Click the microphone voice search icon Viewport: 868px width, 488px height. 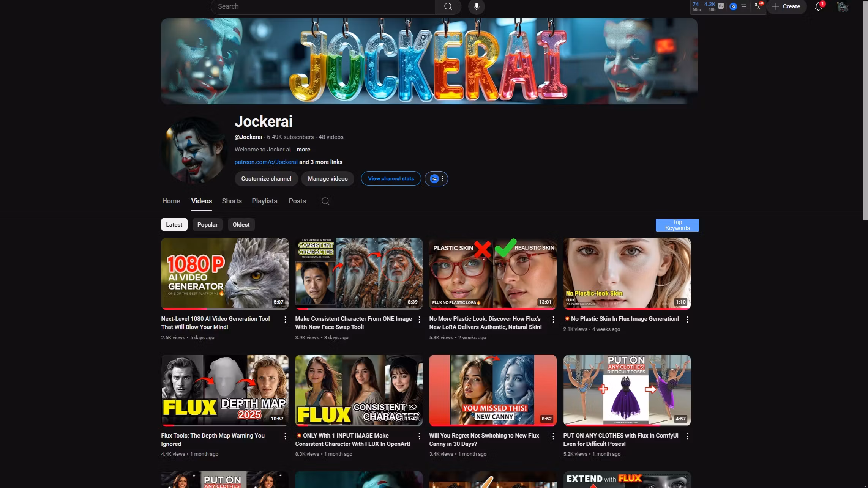(476, 6)
